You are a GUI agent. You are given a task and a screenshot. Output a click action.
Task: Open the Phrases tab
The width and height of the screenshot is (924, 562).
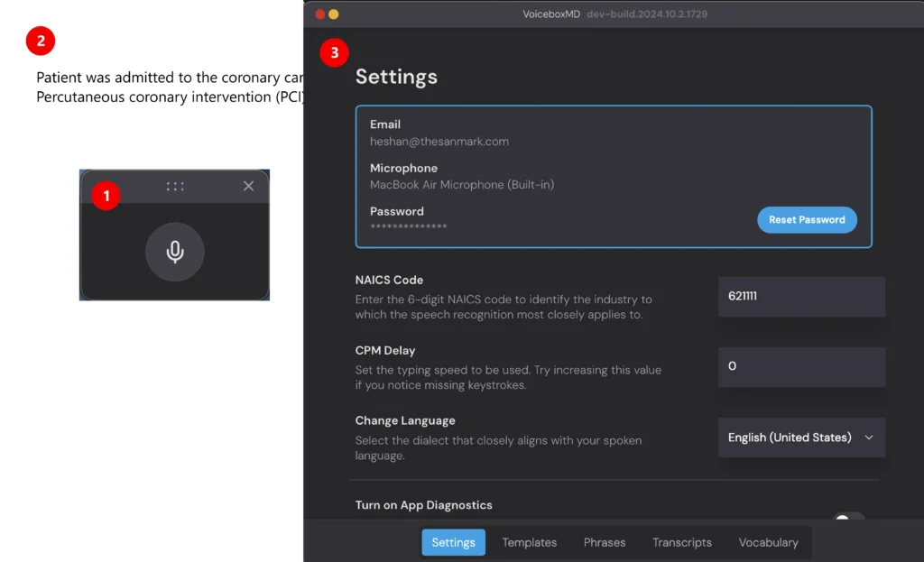pos(605,542)
